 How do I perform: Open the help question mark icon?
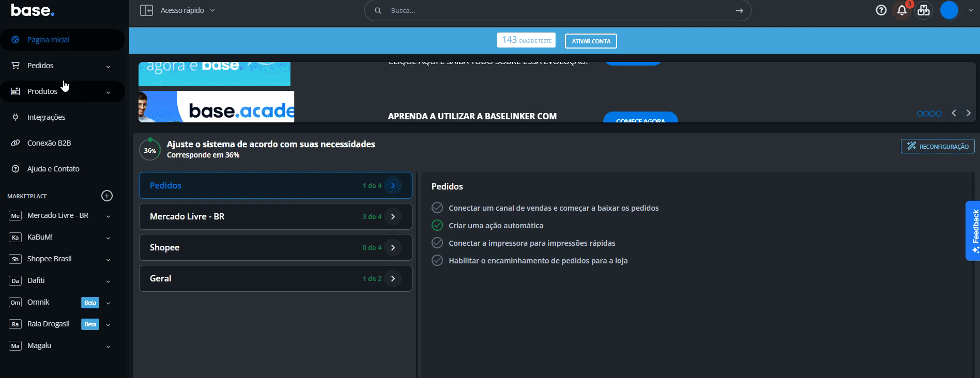[x=881, y=10]
